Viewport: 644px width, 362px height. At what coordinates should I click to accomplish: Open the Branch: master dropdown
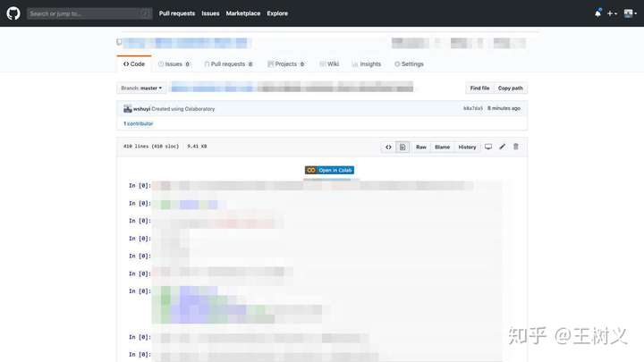[141, 88]
